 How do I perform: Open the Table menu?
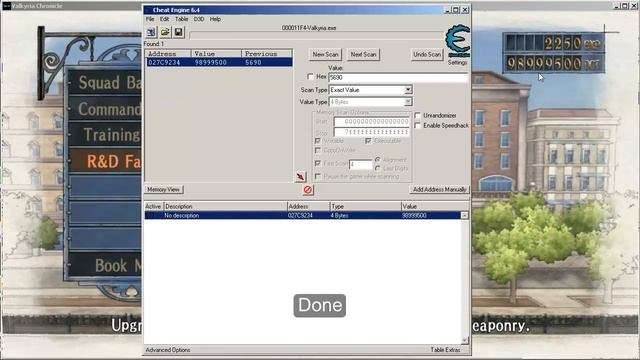tap(181, 19)
